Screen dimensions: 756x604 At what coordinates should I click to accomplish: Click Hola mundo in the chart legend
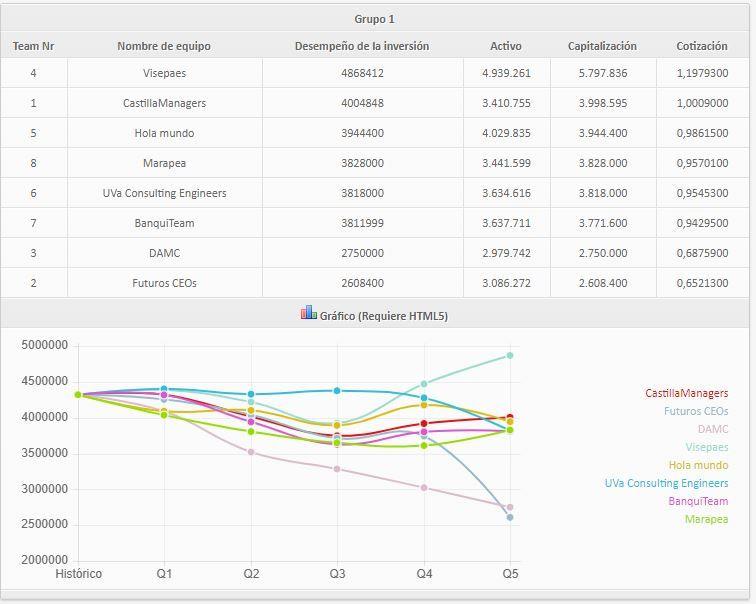697,465
